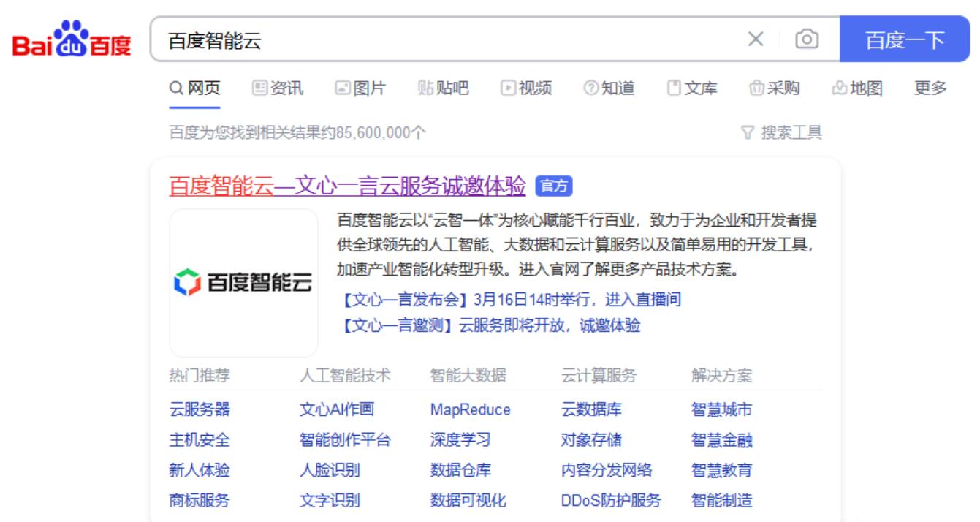Open camera image search icon
This screenshot has height=522, width=980.
pyautogui.click(x=806, y=39)
